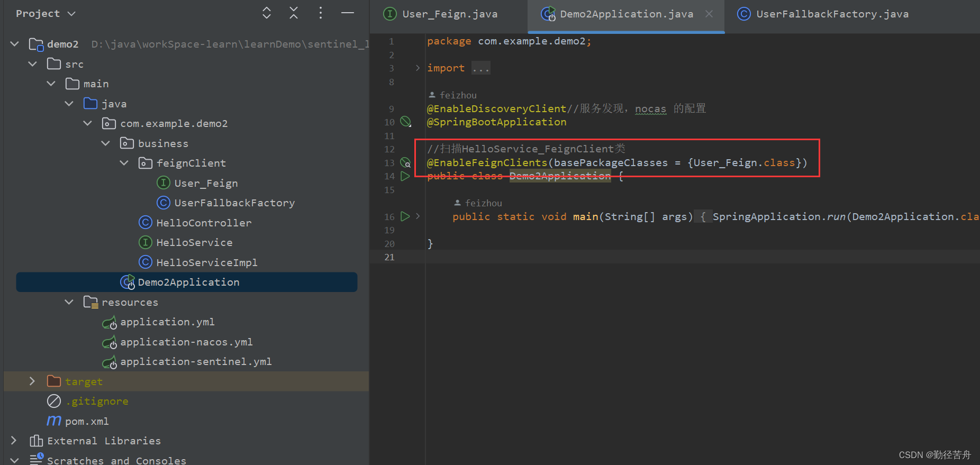
Task: Click the feizhou author hint above main method
Action: click(x=478, y=203)
